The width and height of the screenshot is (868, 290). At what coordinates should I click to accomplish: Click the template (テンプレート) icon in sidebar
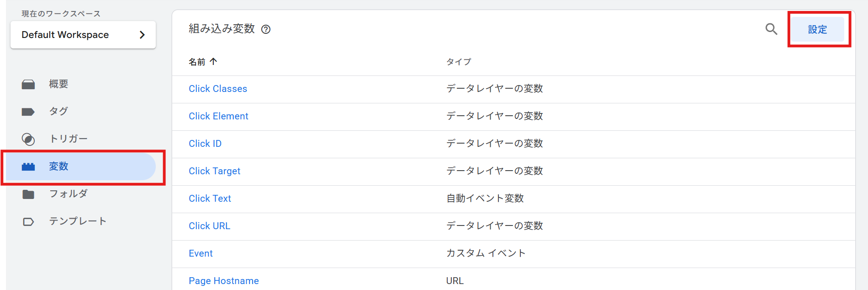tap(28, 222)
